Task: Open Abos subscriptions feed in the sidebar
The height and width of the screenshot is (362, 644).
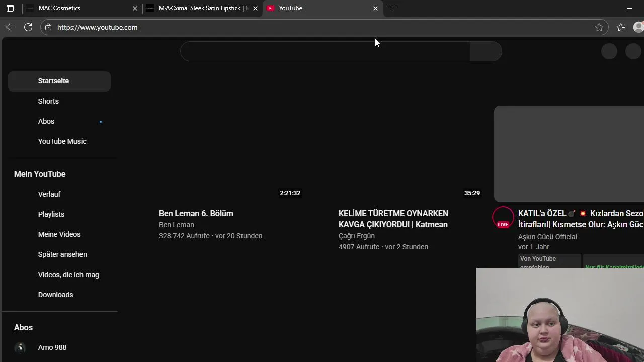Action: coord(59,121)
